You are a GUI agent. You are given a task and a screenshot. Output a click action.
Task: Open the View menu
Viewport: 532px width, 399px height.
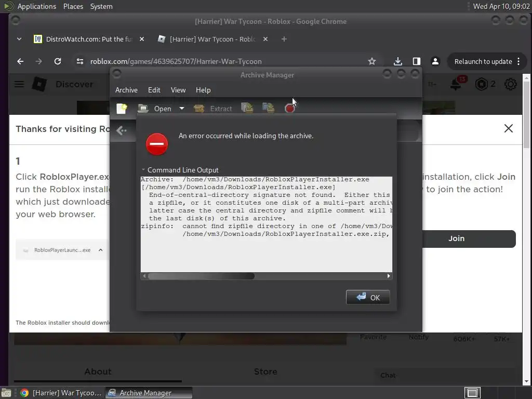[x=178, y=90]
